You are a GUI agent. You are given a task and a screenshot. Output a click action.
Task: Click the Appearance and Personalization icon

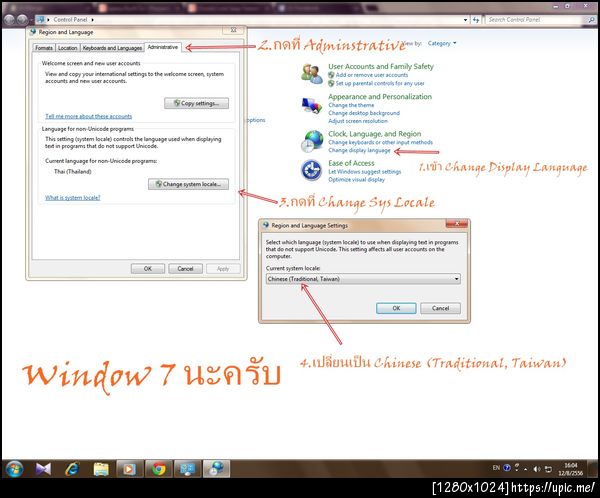311,105
